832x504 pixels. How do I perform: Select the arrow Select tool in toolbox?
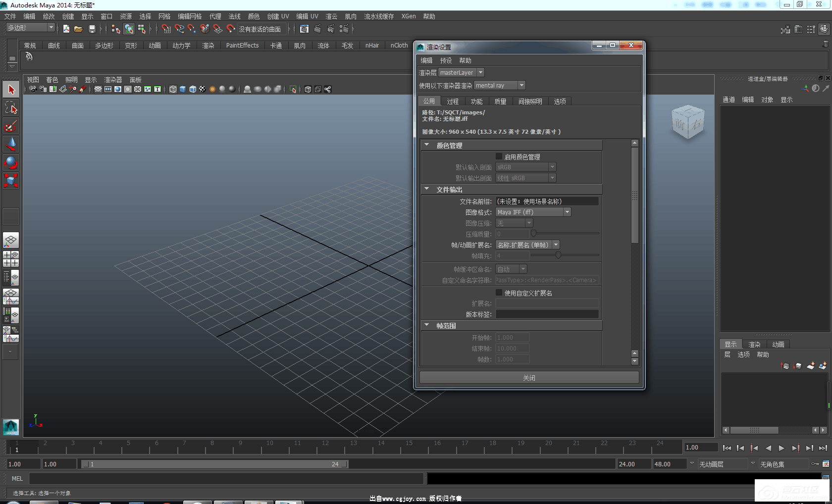11,90
